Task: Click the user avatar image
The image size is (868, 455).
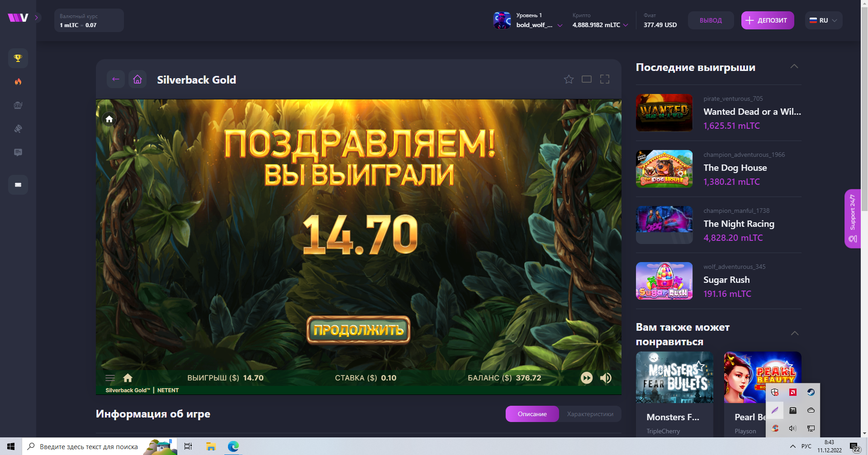Action: click(x=502, y=20)
